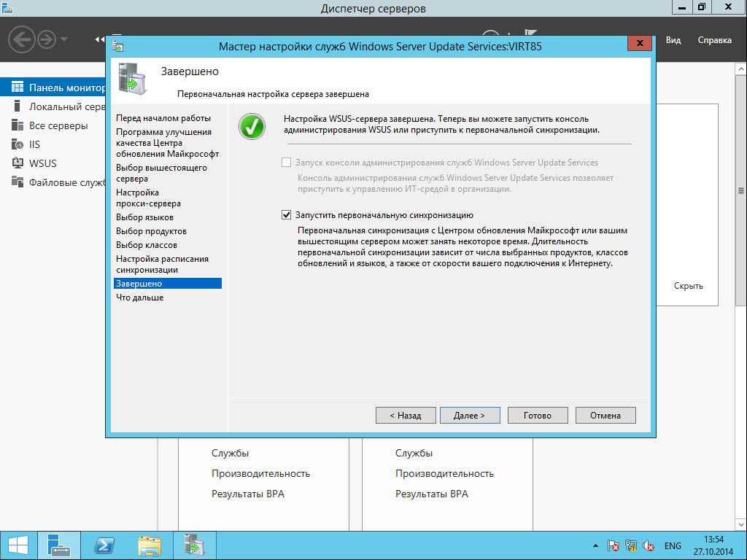The width and height of the screenshot is (747, 560).
Task: Go to Программа улучшения качества step
Action: click(167, 143)
